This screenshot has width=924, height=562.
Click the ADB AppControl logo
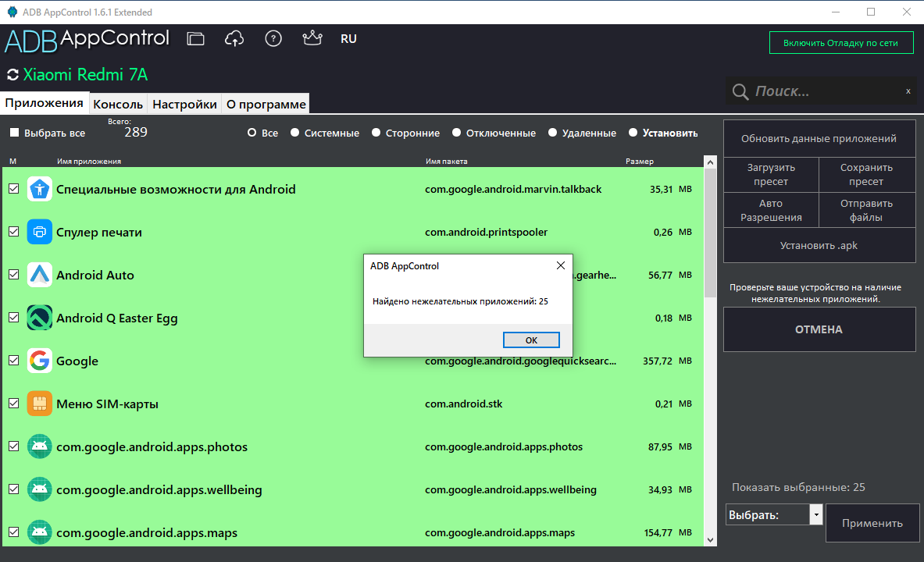[87, 40]
